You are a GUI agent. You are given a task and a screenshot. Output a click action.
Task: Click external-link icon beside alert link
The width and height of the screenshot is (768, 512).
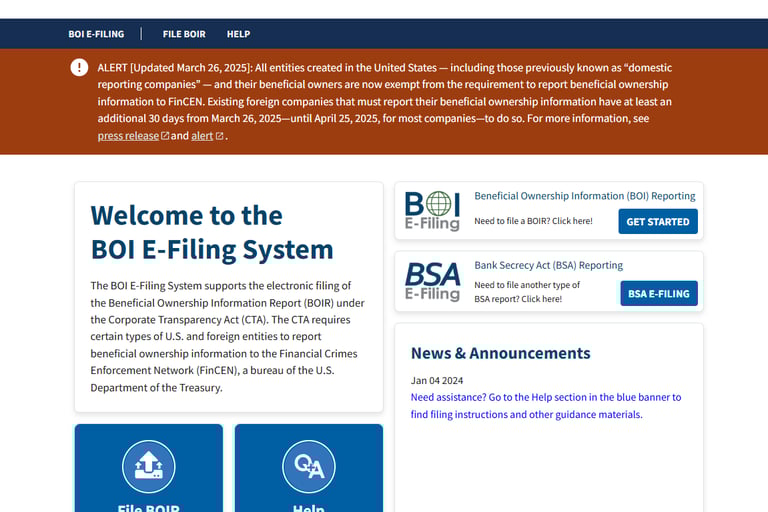[x=219, y=136]
